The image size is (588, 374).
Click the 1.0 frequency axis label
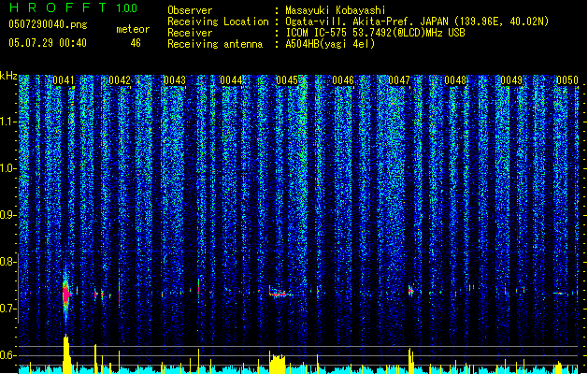point(8,168)
